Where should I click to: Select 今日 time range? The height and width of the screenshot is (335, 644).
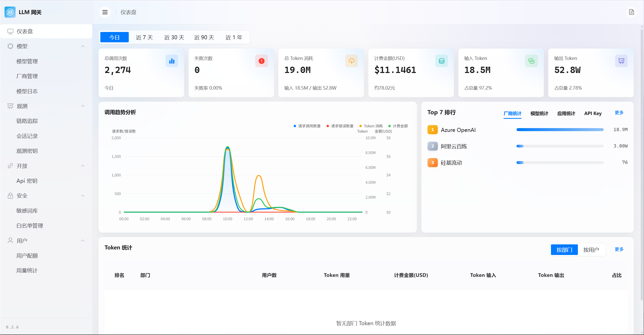(x=114, y=37)
